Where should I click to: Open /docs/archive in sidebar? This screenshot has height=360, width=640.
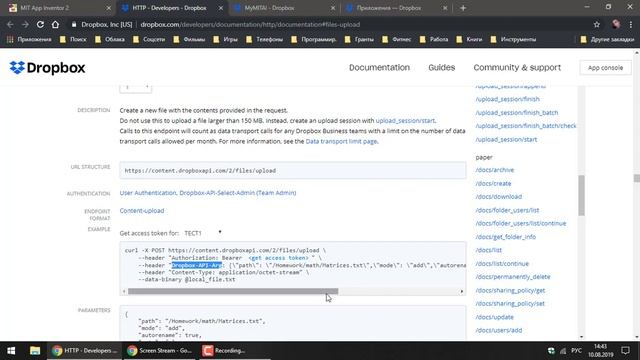coord(495,170)
